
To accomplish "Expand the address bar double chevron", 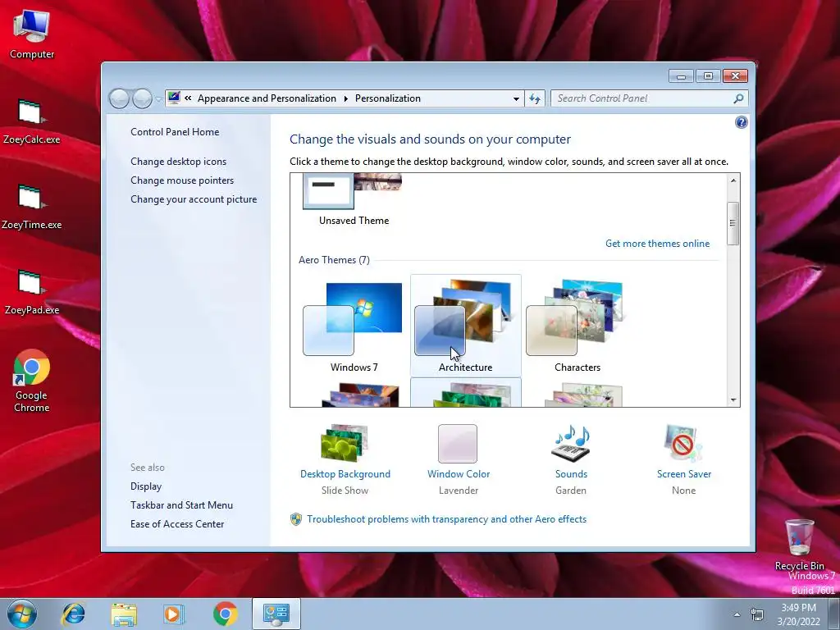I will (188, 98).
